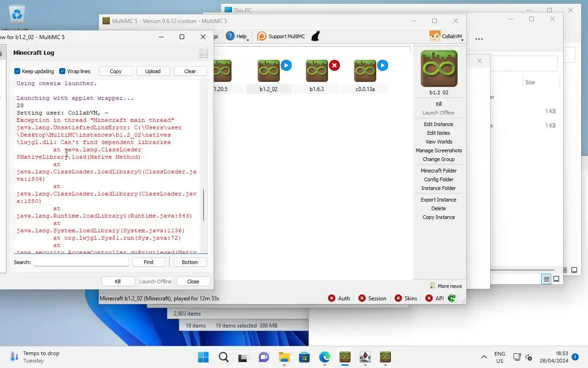588x368 pixels.
Task: Focus the log Search input field
Action: (81, 262)
